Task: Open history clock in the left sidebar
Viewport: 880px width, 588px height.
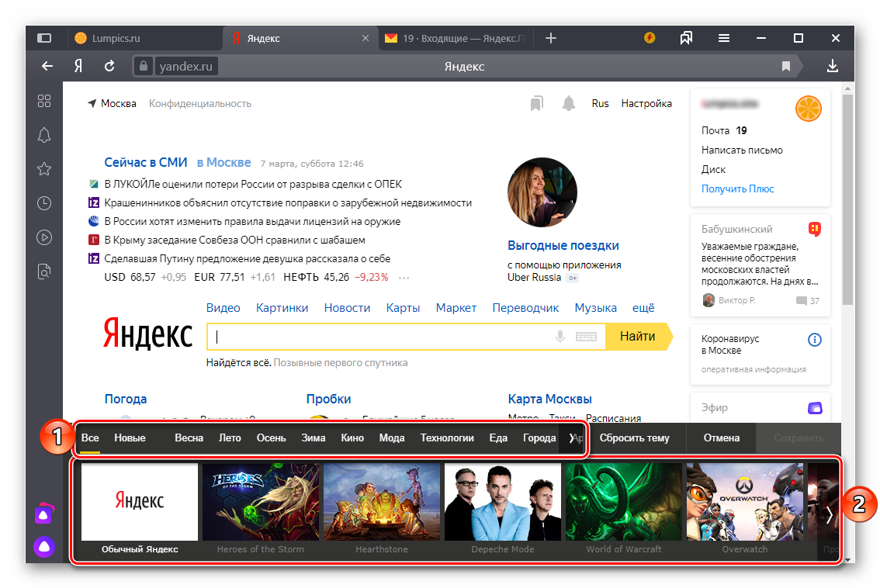Action: point(43,203)
